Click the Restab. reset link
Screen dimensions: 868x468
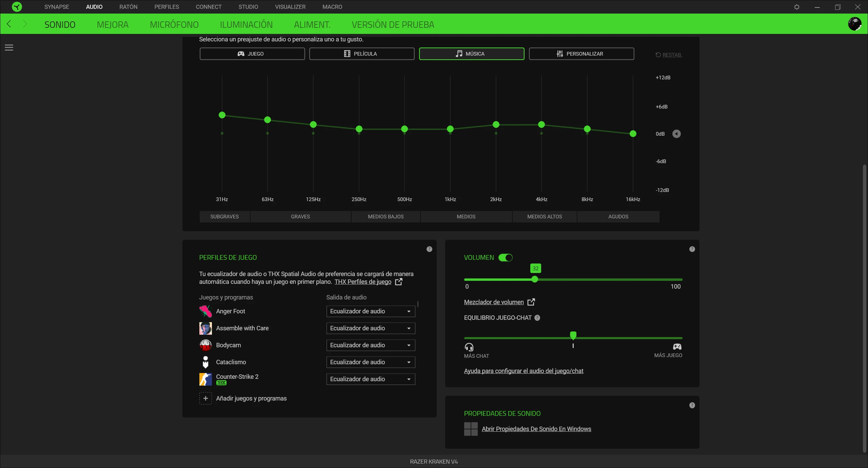click(669, 55)
